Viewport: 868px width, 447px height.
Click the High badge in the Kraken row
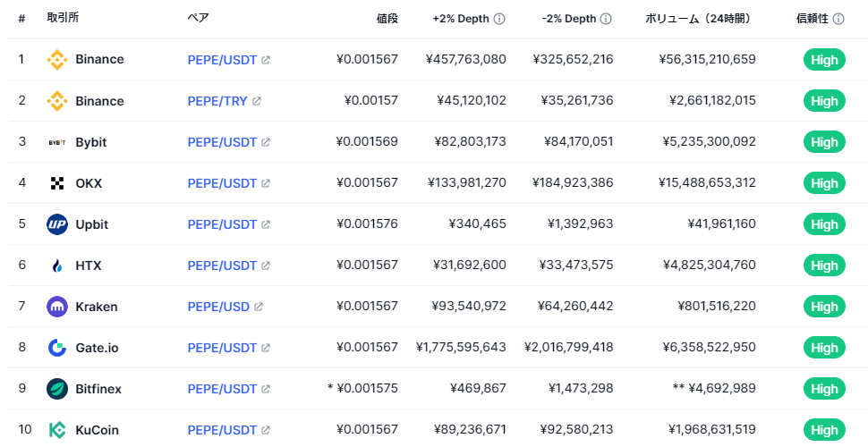click(x=824, y=307)
